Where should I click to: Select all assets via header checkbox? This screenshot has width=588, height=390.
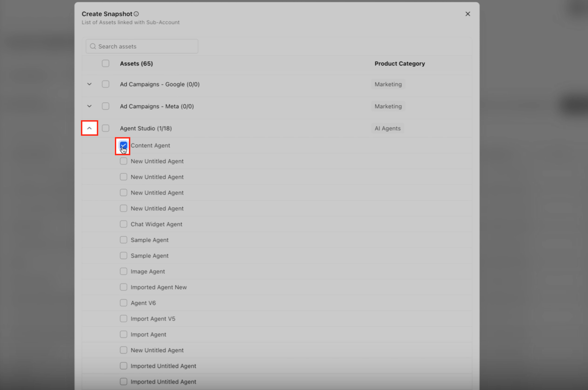[105, 63]
